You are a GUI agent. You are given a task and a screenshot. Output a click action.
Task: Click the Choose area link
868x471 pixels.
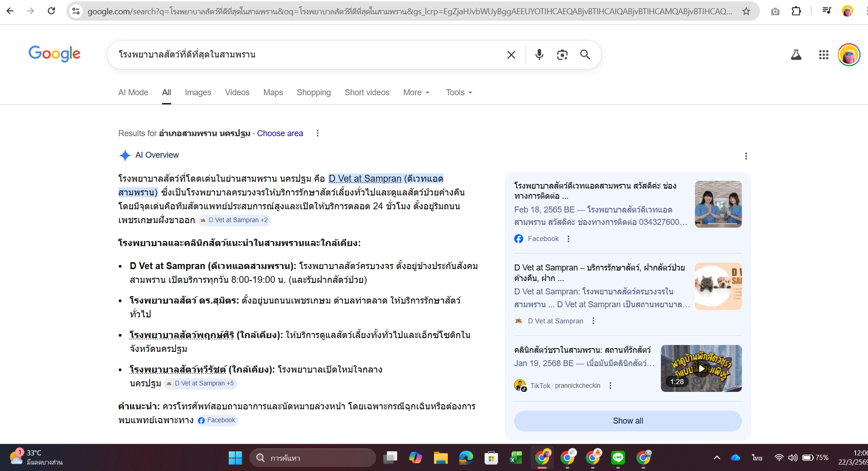tap(280, 133)
